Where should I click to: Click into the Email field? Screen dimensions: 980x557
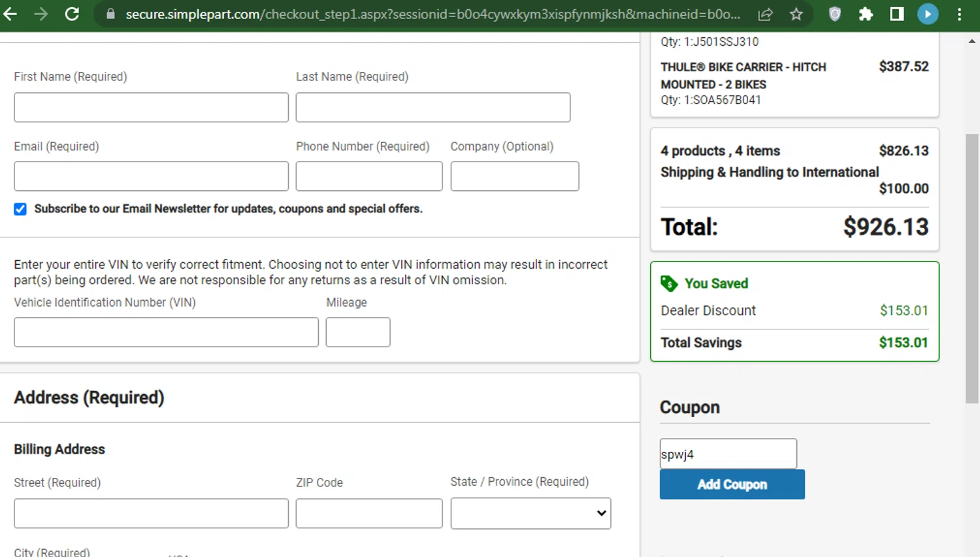[x=151, y=176]
